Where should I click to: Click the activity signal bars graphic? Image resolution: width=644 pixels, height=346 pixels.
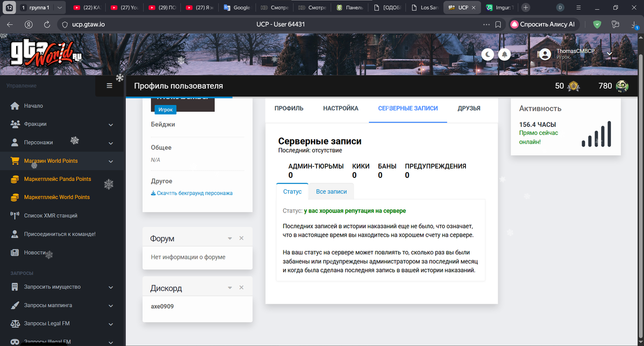coord(596,134)
